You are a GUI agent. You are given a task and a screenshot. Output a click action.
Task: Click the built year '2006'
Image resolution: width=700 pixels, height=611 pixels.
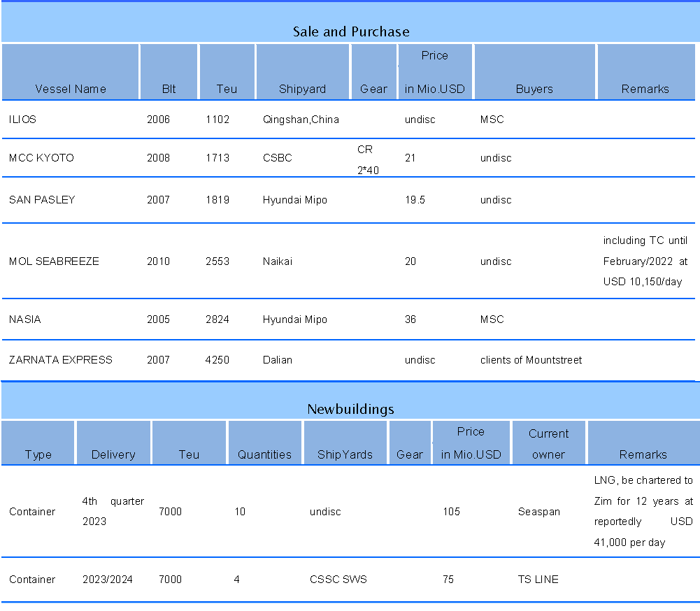pos(159,120)
